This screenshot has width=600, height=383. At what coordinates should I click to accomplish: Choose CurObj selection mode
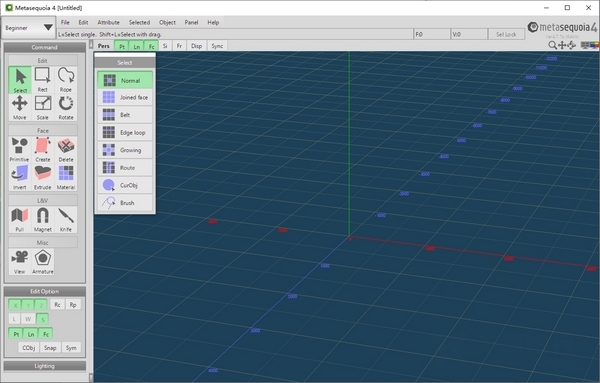(x=125, y=185)
